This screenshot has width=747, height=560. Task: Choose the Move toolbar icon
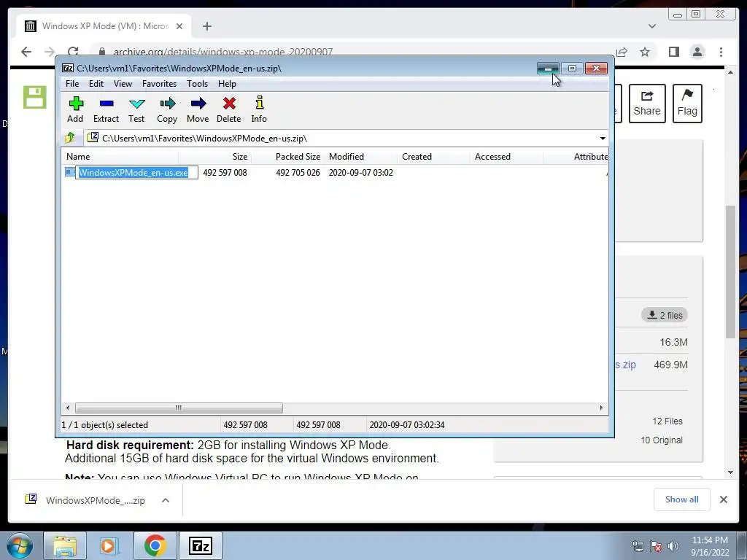click(x=198, y=109)
